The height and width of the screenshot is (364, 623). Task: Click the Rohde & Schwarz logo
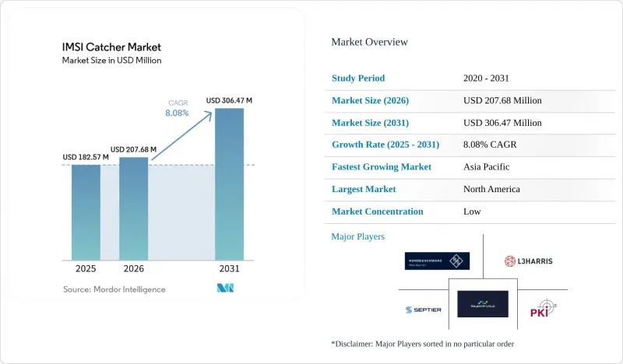click(x=437, y=261)
